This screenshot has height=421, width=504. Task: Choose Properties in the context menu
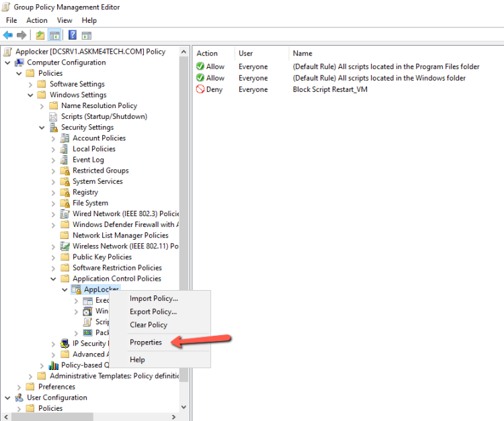[x=146, y=342]
